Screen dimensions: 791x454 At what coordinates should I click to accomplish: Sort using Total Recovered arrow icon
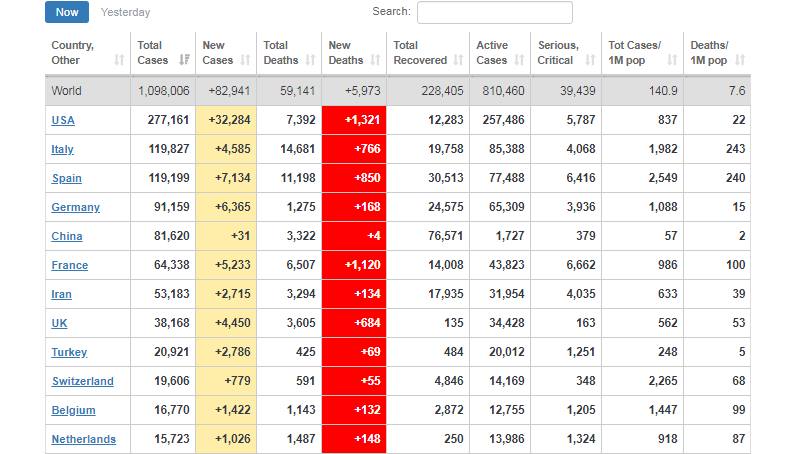pos(459,60)
